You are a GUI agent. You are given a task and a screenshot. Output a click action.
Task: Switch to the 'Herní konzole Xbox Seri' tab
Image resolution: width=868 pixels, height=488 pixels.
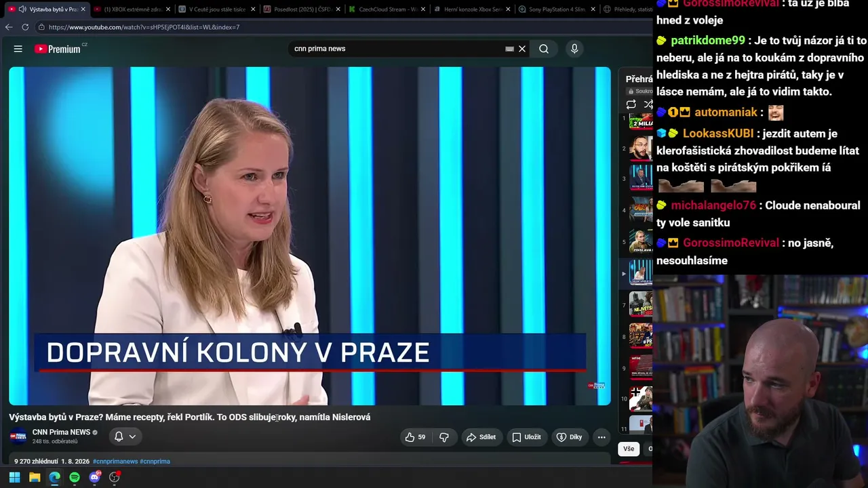point(472,9)
